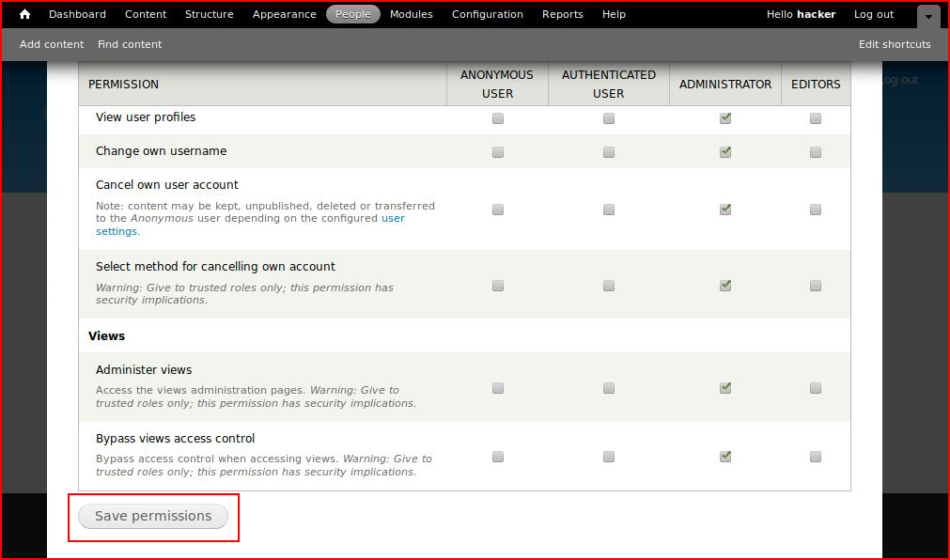950x560 pixels.
Task: Check Select method for cancelling for anonymous user
Action: [x=497, y=286]
